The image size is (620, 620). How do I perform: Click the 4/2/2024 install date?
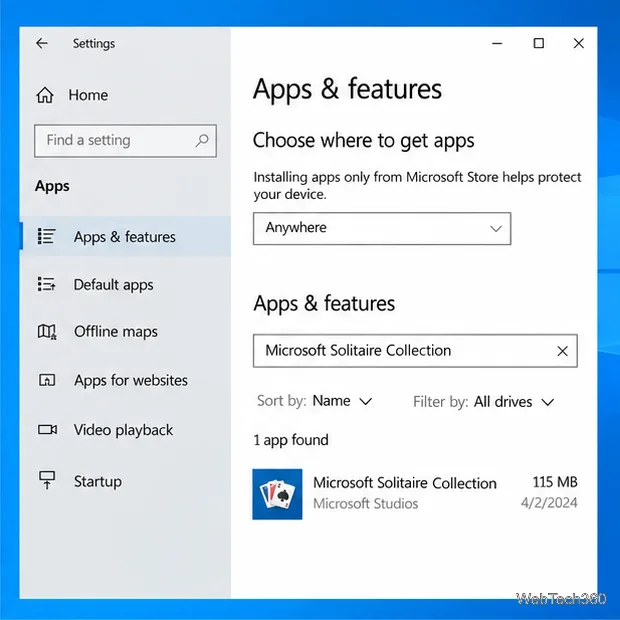(549, 503)
